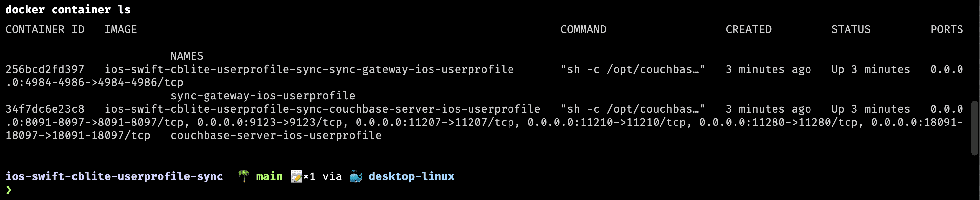This screenshot has height=200, width=980.
Task: Click the IMAGE column header
Action: coord(121,29)
